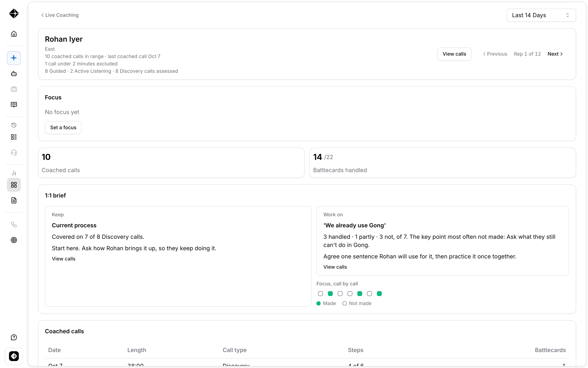Viewport: 588px width, 368px height.
Task: Click the Call type column header
Action: click(234, 350)
